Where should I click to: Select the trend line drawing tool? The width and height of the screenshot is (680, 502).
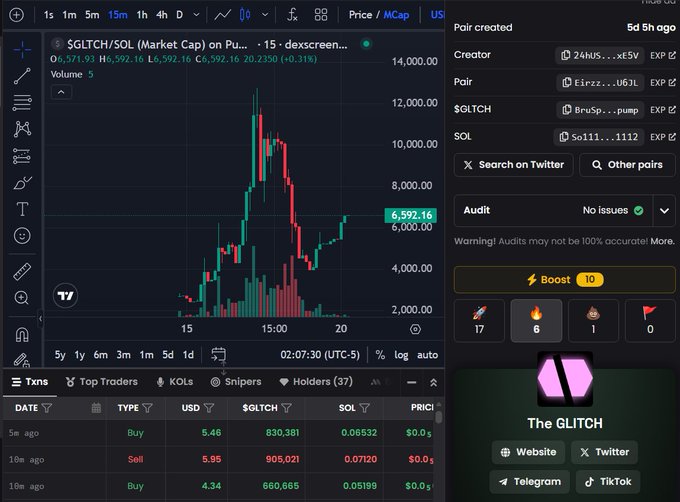22,76
